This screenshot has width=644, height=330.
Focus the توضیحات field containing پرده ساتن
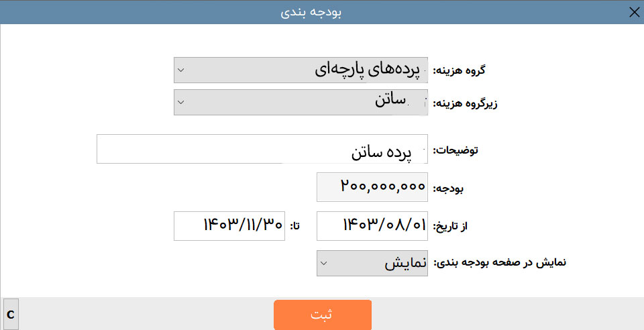[x=262, y=149]
